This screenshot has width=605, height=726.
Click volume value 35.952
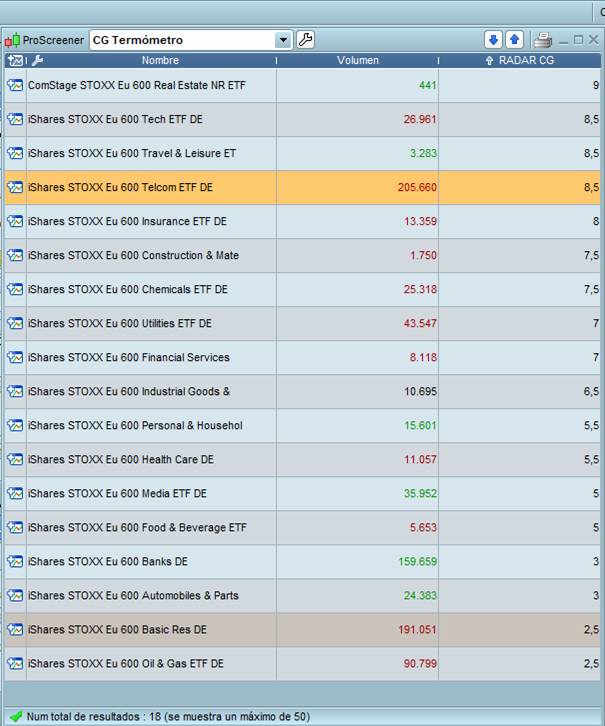420,494
